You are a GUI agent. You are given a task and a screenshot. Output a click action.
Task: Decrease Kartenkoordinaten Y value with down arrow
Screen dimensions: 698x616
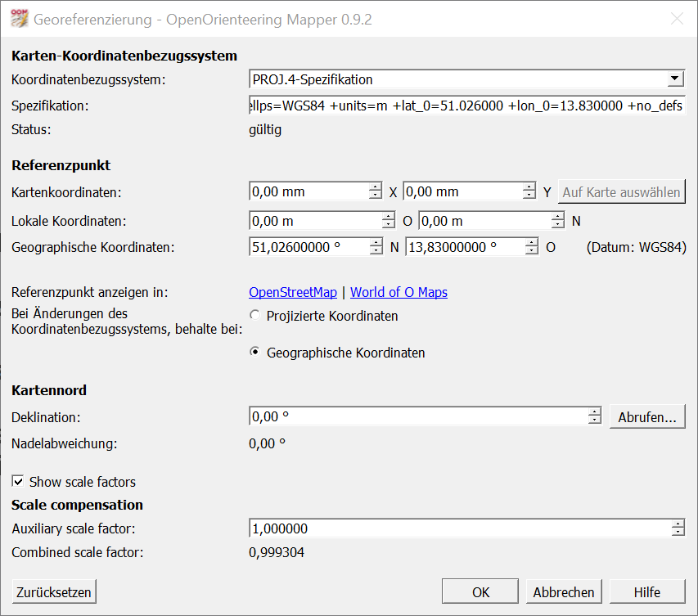coord(529,196)
